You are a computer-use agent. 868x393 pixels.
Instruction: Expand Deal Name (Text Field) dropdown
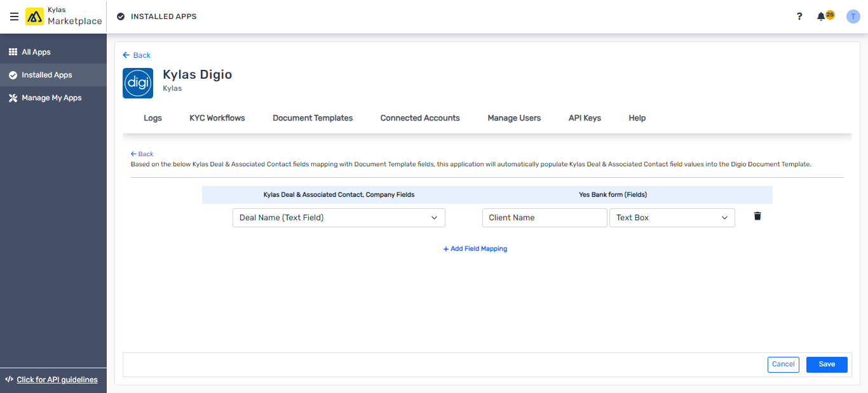click(x=339, y=218)
